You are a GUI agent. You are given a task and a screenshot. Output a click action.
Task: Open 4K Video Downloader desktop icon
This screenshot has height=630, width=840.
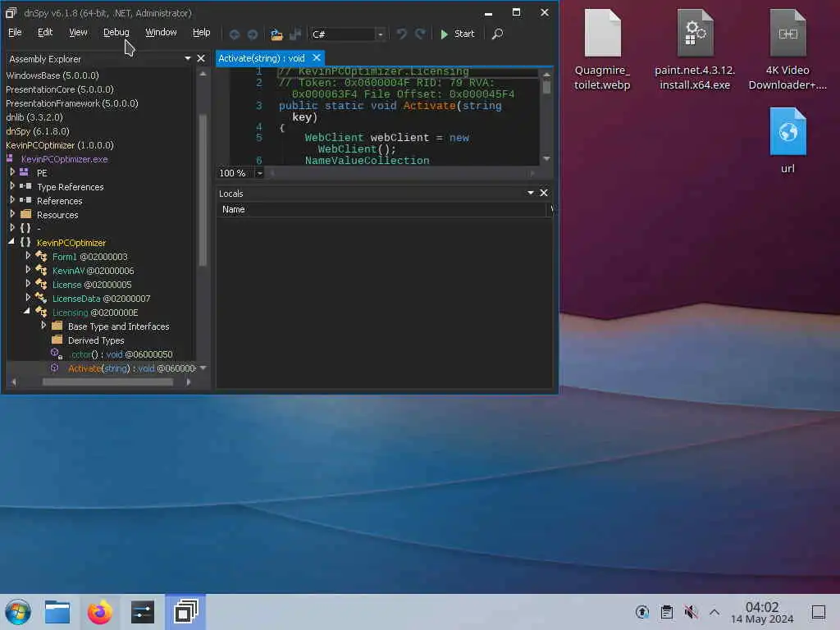point(787,50)
